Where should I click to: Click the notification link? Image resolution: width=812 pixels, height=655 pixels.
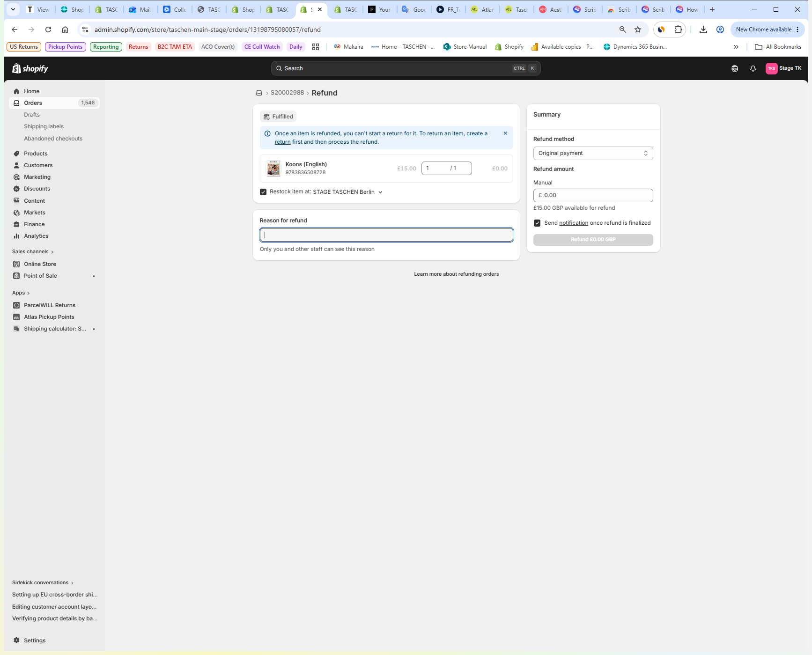[574, 223]
